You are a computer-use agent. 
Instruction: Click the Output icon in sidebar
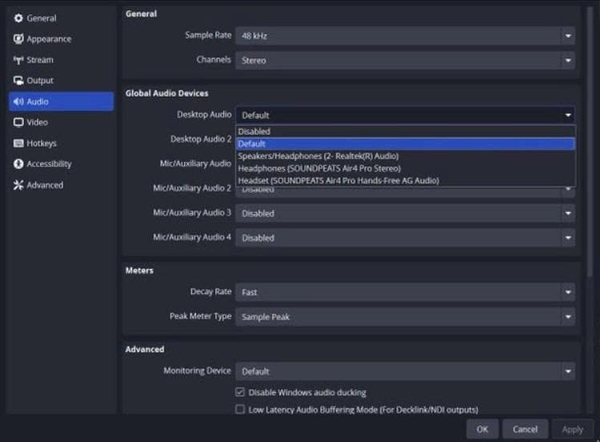click(18, 80)
